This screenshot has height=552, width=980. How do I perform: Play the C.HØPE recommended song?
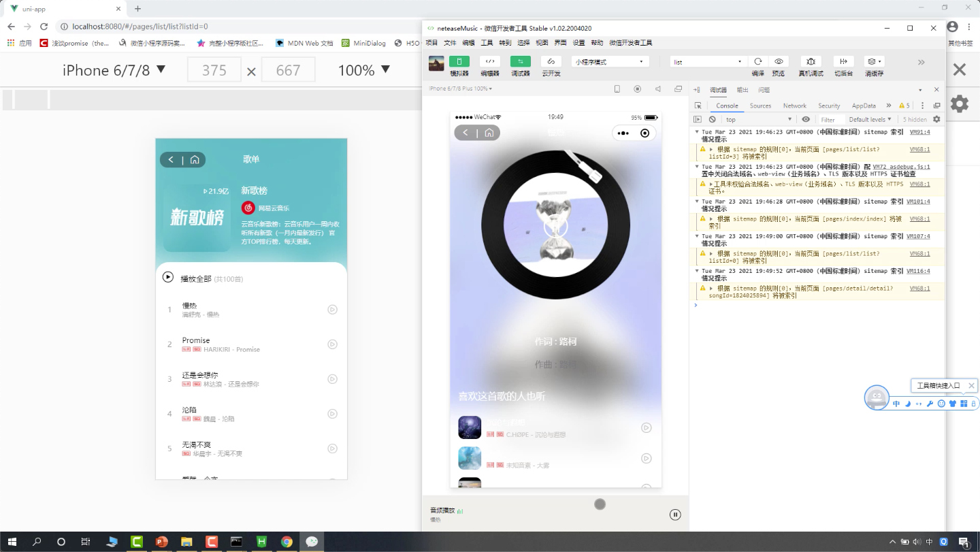[646, 427]
